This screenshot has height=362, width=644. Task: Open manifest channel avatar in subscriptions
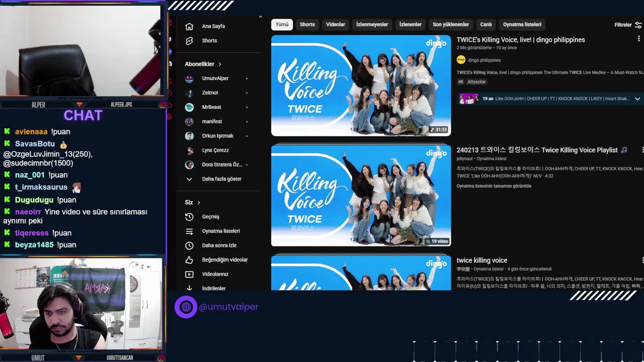[189, 122]
